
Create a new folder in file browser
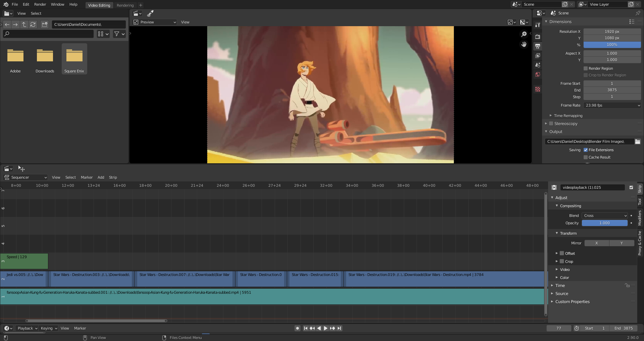45,24
